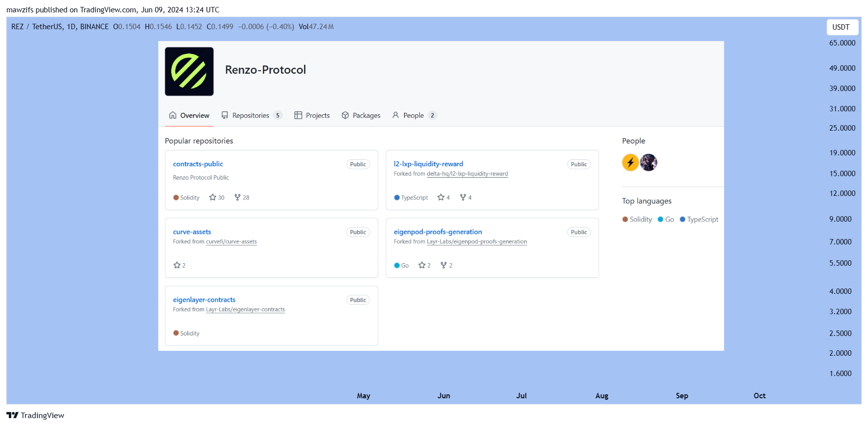Click the Public badge on contracts-public
This screenshot has width=868, height=426.
point(358,164)
